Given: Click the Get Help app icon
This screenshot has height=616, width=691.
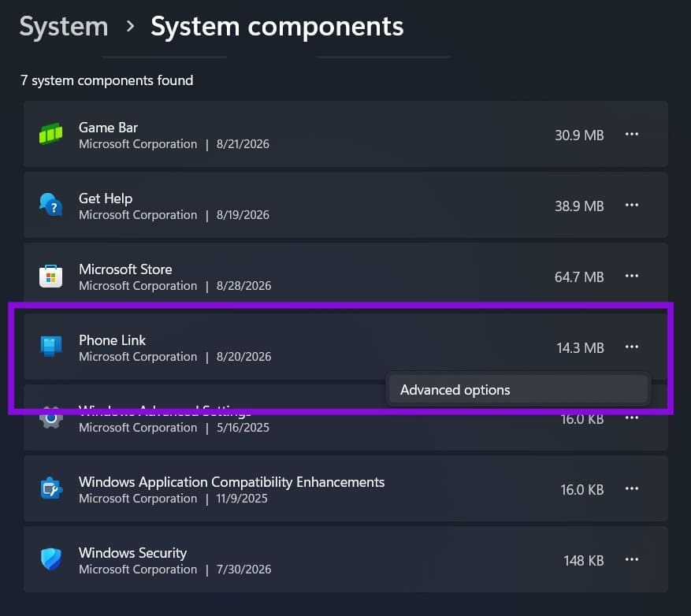Looking at the screenshot, I should (x=50, y=205).
